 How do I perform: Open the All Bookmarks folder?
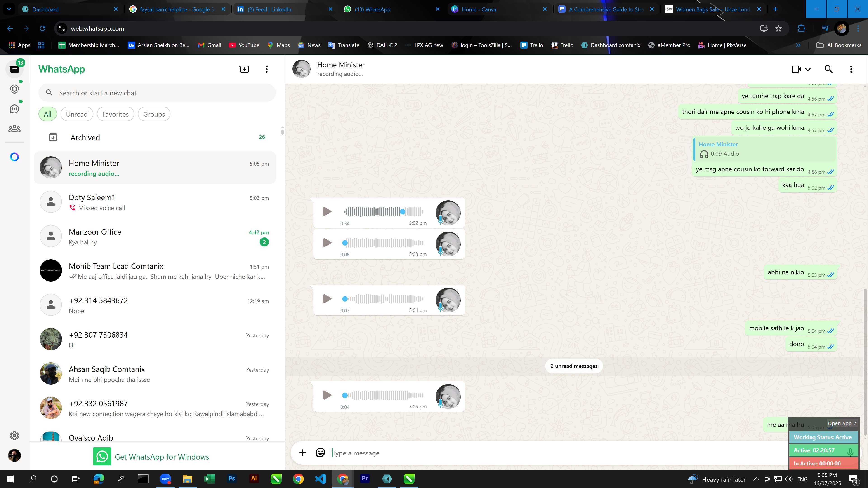[x=839, y=45]
